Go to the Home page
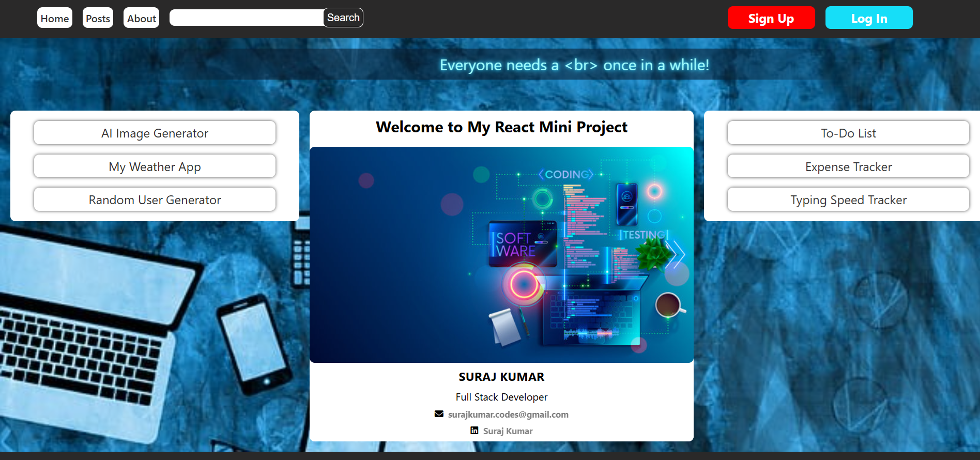 [55, 18]
